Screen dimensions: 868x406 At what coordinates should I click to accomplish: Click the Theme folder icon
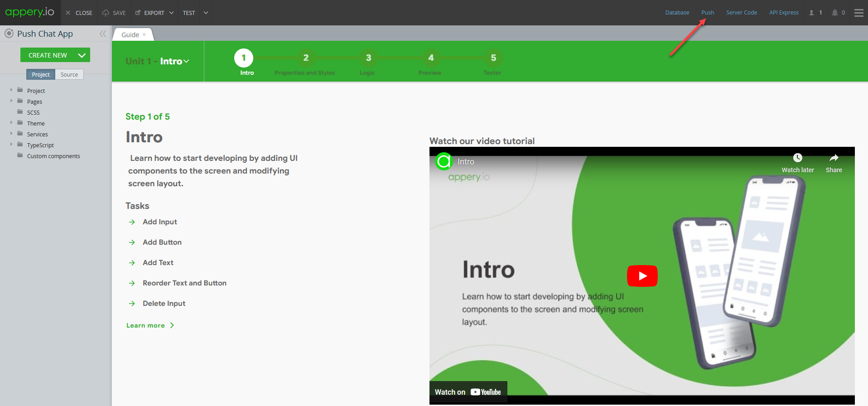(20, 123)
